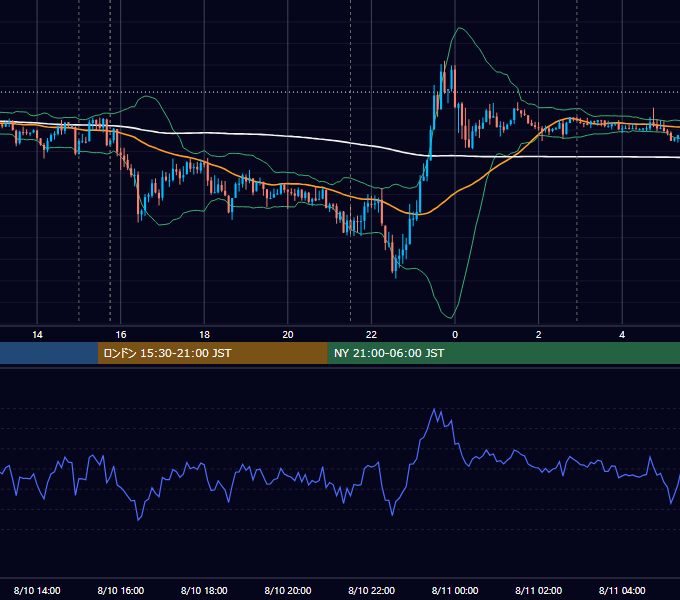Click the 8/11 00:00 date label

pyautogui.click(x=455, y=590)
